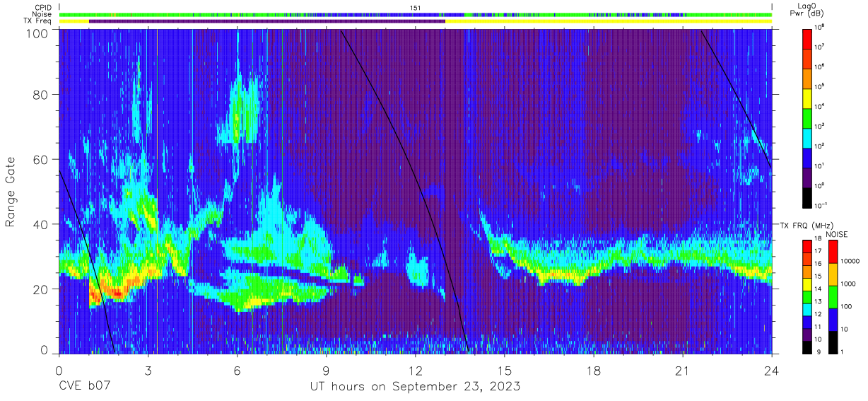Click the purple segment of TX Freq bar

[x=267, y=21]
